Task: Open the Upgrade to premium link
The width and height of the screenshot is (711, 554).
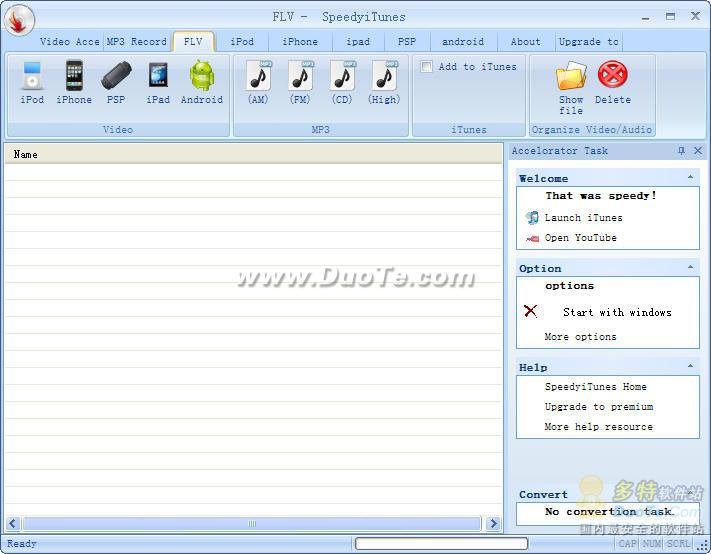Action: (598, 407)
